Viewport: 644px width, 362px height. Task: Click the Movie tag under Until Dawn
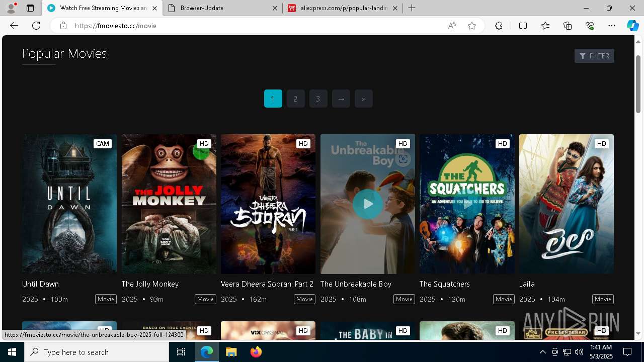106,299
